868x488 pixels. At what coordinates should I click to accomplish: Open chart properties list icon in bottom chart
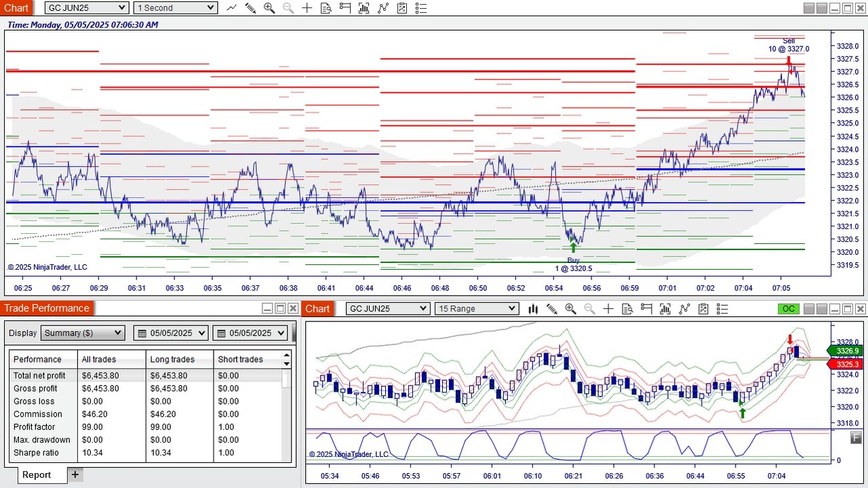coord(722,309)
